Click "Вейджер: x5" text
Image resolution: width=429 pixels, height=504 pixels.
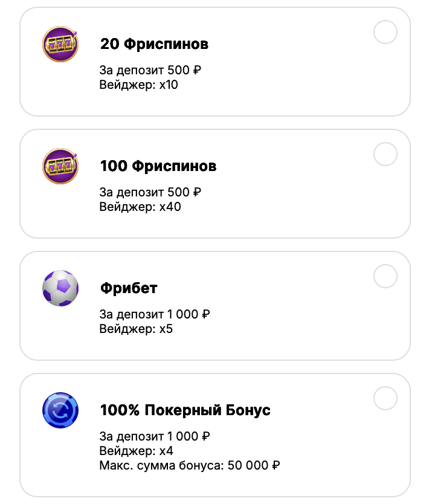pos(136,329)
